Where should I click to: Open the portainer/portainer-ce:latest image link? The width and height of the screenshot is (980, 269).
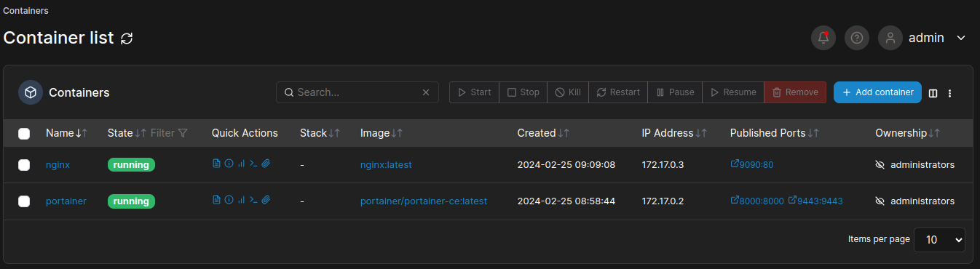(x=424, y=201)
